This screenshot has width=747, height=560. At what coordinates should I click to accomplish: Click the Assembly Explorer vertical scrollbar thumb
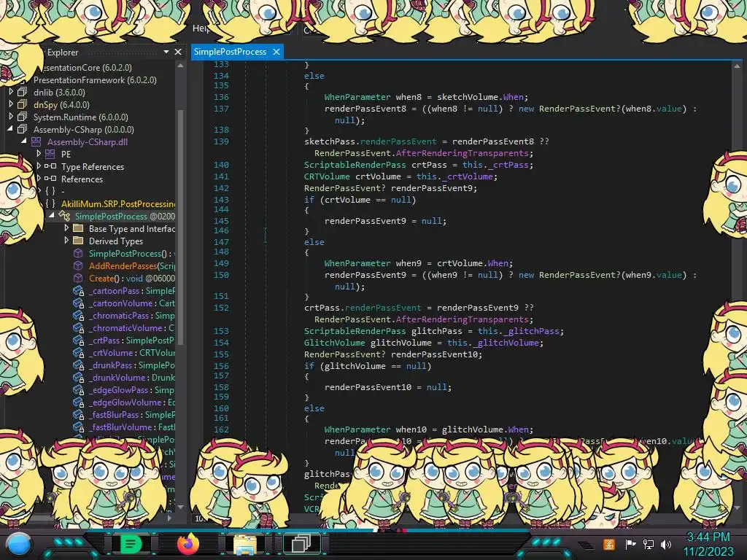tap(181, 227)
